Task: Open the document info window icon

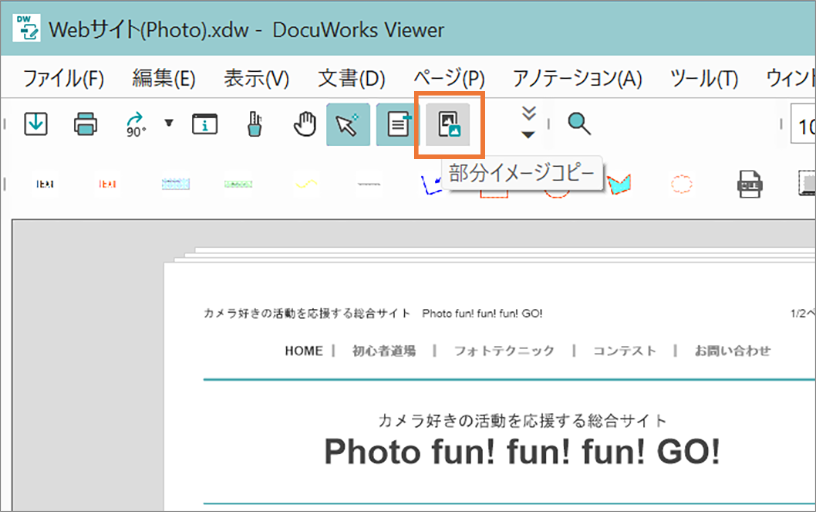Action: [205, 124]
